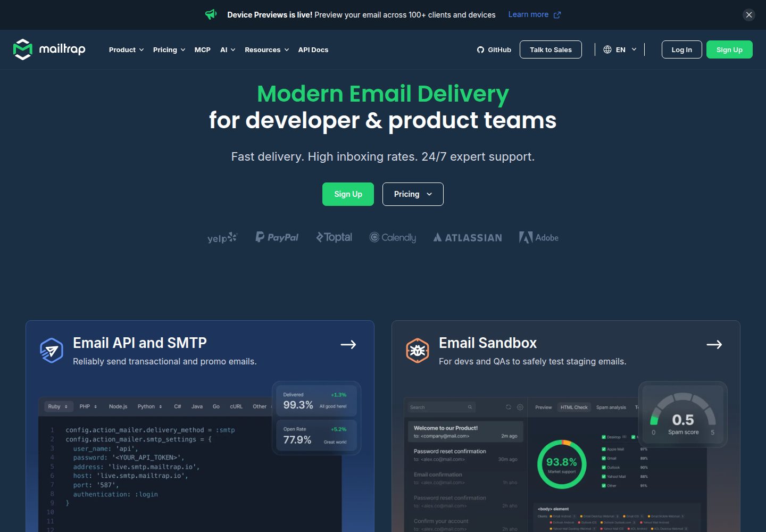Select the Other code tab
The image size is (766, 532).
260,406
